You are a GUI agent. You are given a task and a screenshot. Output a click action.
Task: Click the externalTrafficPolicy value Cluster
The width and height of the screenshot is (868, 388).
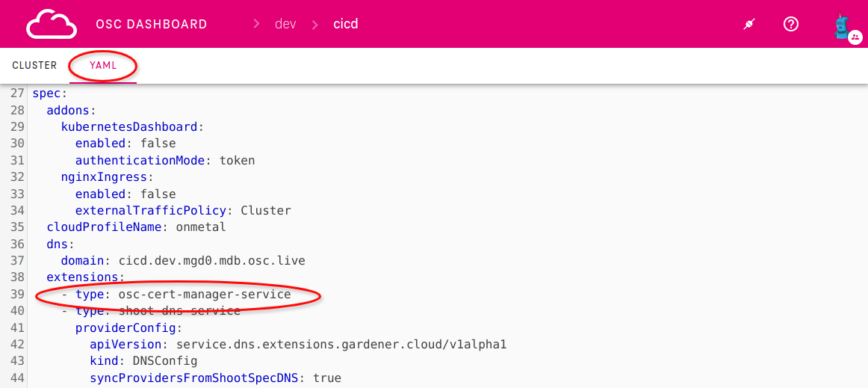point(265,210)
